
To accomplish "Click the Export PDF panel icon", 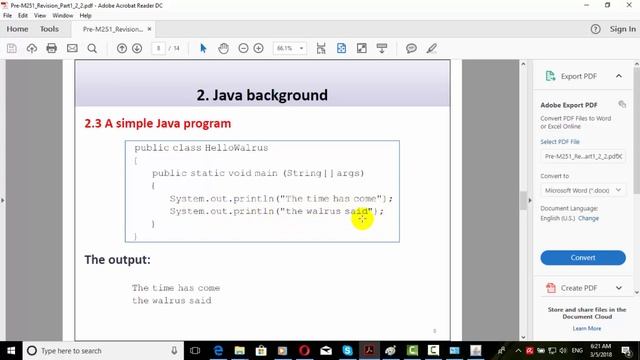I will pyautogui.click(x=550, y=76).
